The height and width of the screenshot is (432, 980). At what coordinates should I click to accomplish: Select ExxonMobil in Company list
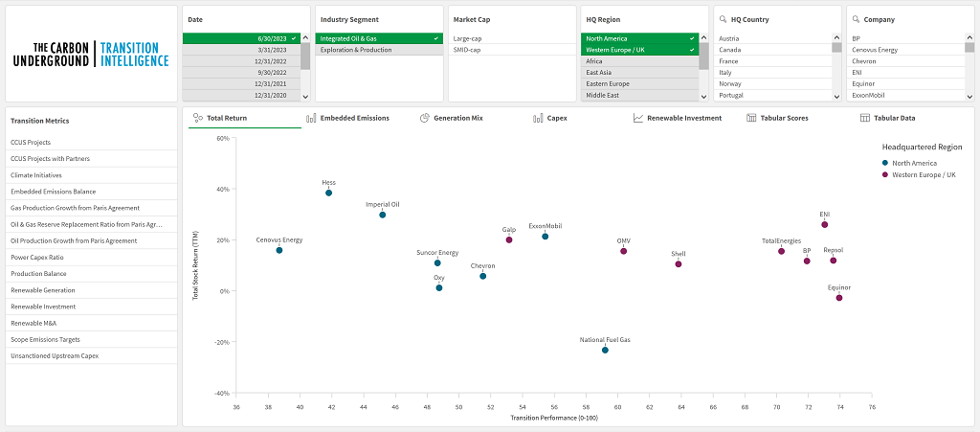click(906, 95)
